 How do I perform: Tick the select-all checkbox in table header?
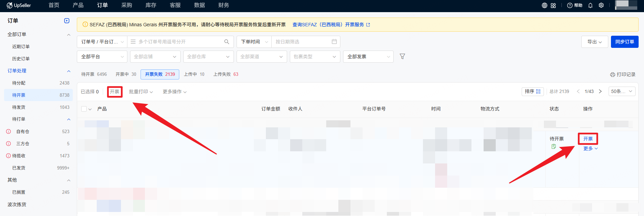84,109
